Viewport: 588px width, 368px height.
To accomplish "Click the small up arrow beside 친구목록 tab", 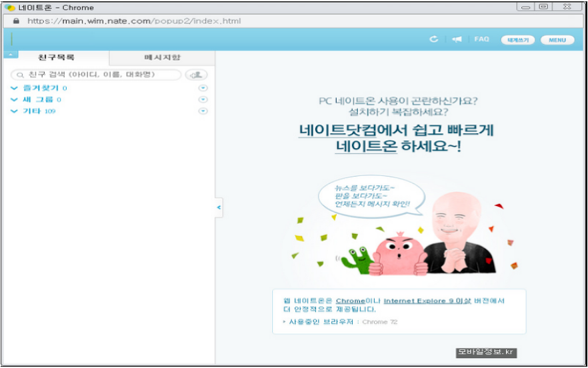I will pos(11,55).
